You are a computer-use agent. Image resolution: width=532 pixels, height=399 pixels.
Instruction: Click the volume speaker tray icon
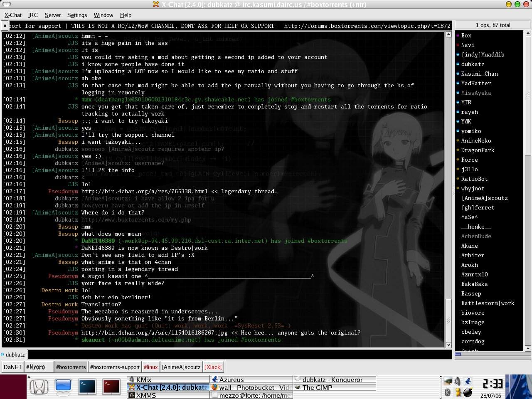pyautogui.click(x=458, y=381)
